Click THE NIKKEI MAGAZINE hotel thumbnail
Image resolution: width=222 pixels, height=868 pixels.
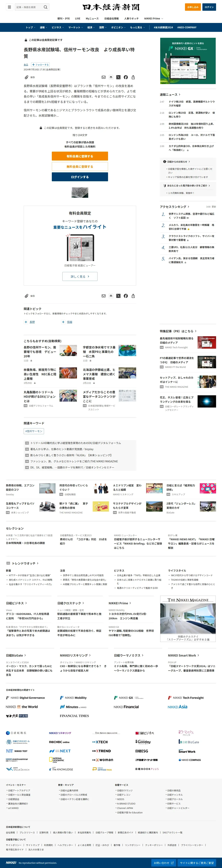point(188,619)
